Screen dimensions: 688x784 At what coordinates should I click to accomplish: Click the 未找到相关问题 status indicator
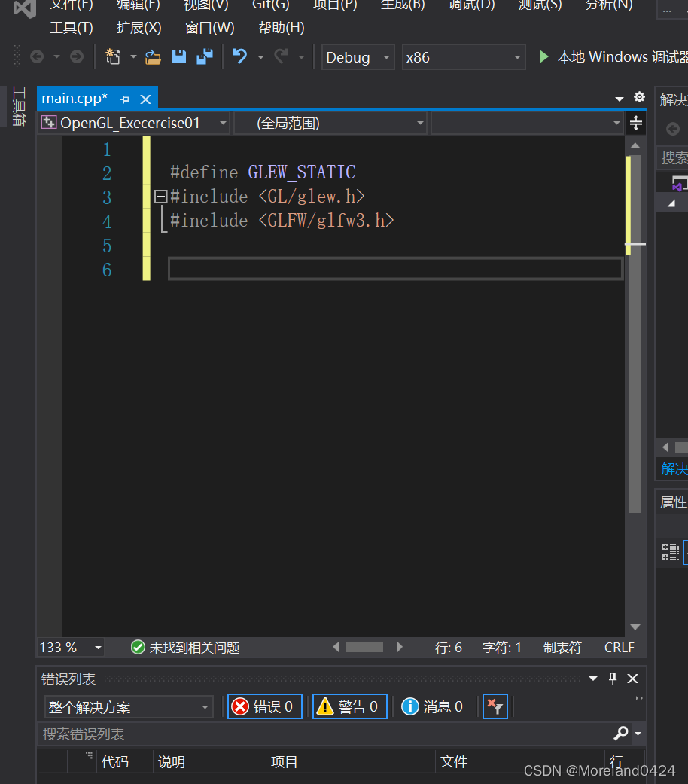click(x=185, y=648)
